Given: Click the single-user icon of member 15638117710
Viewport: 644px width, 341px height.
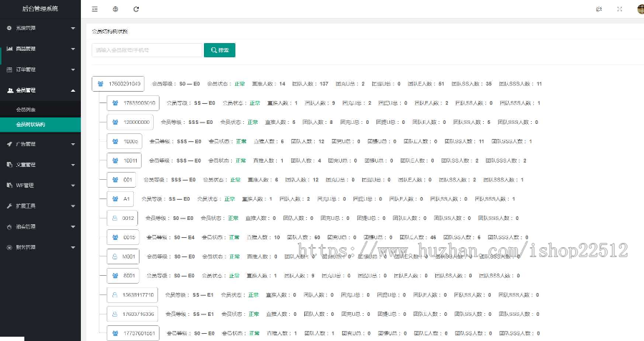Looking at the screenshot, I should (114, 295).
